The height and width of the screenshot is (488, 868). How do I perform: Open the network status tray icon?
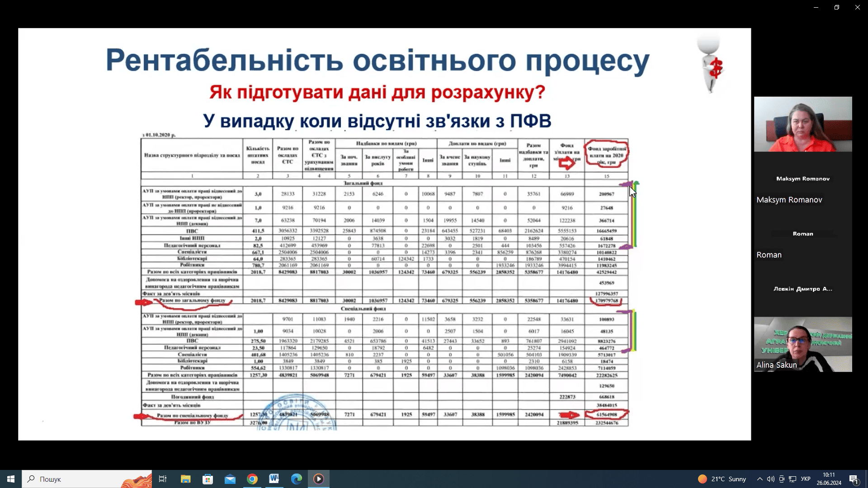click(x=793, y=479)
